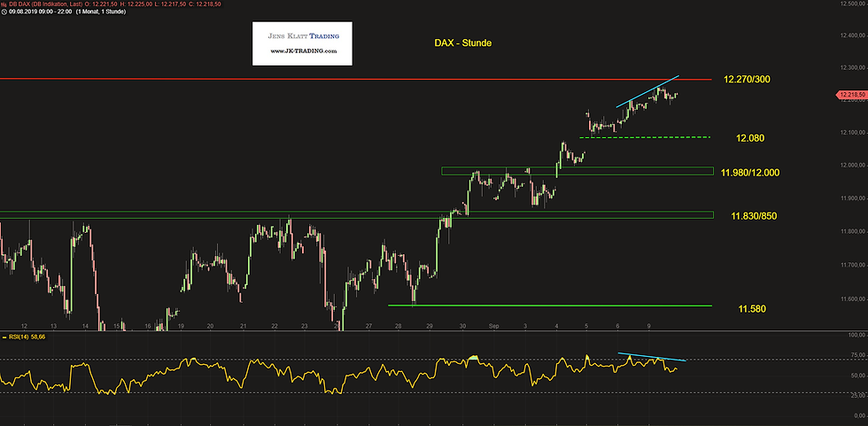The height and width of the screenshot is (426, 868).
Task: Click the solid green support line at 11.580
Action: pos(550,306)
